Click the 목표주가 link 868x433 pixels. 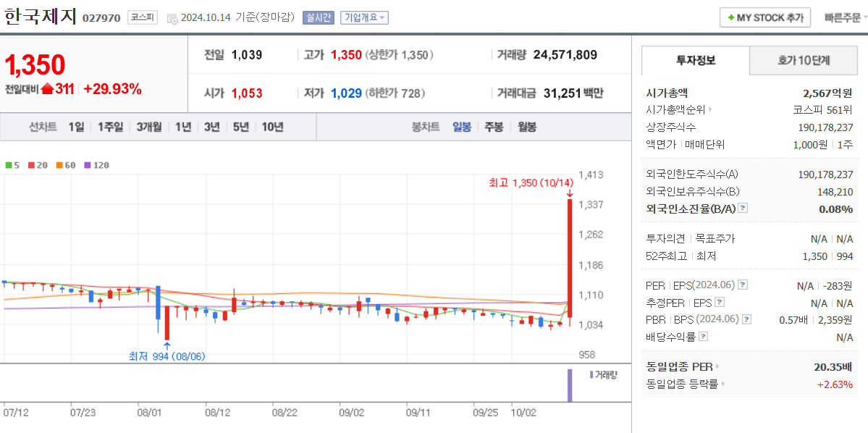pyautogui.click(x=715, y=239)
